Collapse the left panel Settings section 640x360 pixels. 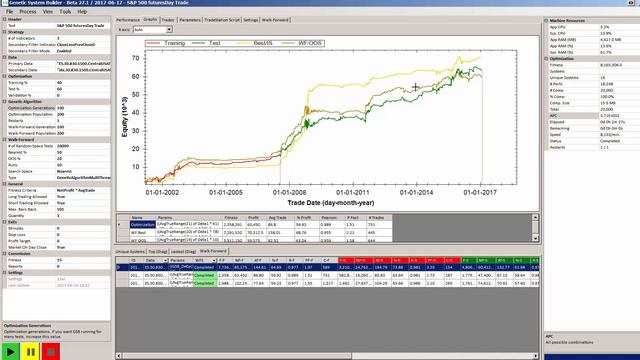pyautogui.click(x=4, y=273)
